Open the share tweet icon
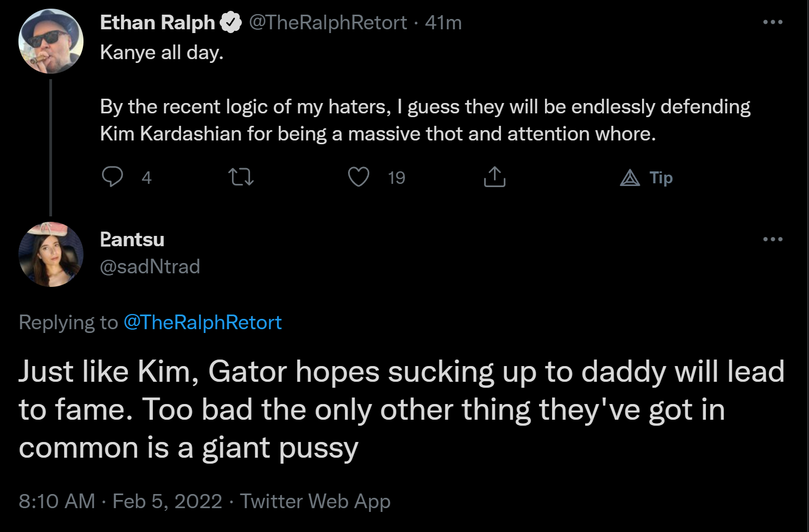This screenshot has width=809, height=532. pos(495,177)
